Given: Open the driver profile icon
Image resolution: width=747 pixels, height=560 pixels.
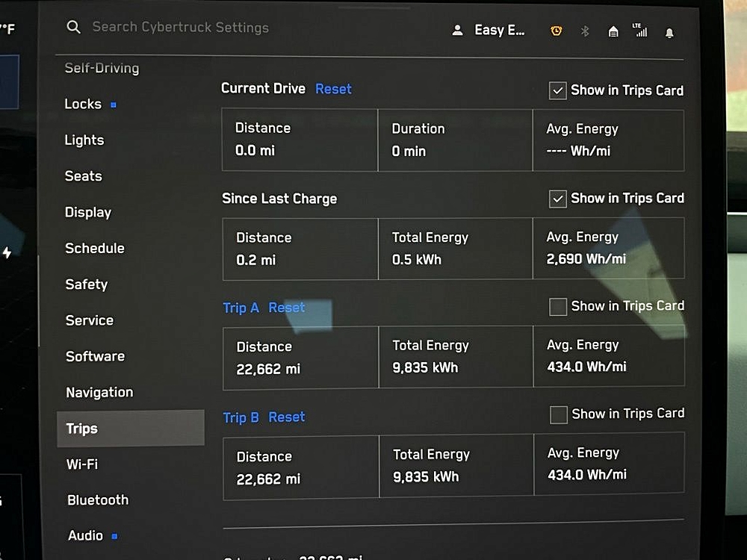Looking at the screenshot, I should click(x=457, y=31).
